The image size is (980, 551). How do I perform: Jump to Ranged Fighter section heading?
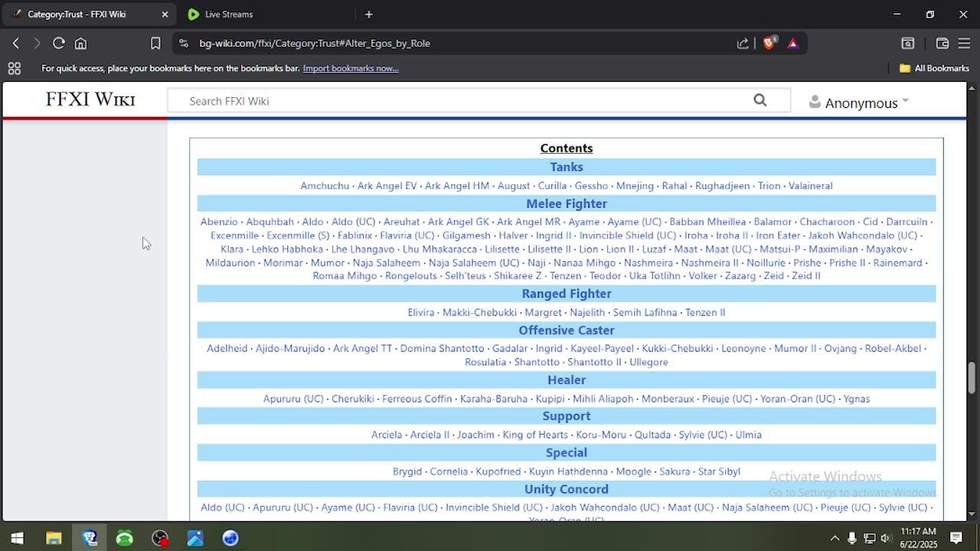coord(567,294)
